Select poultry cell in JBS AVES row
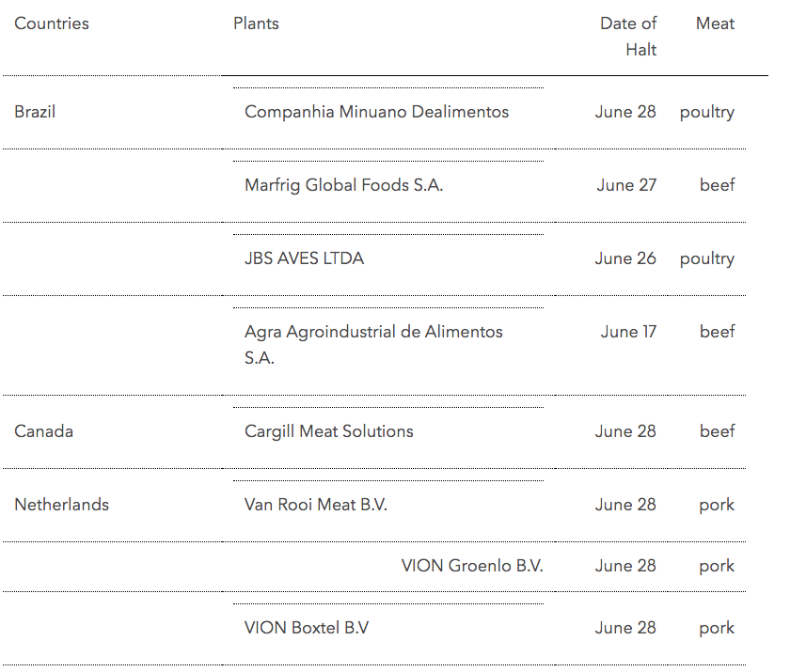 coord(706,258)
